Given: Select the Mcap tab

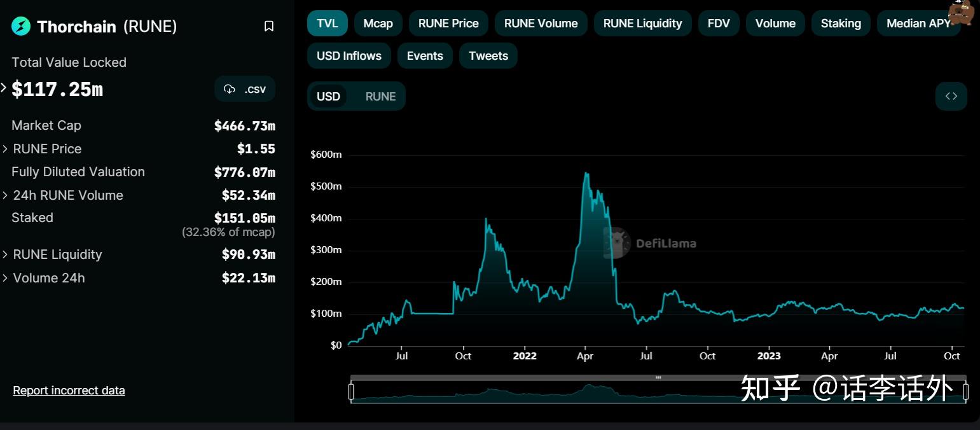Looking at the screenshot, I should (x=378, y=23).
